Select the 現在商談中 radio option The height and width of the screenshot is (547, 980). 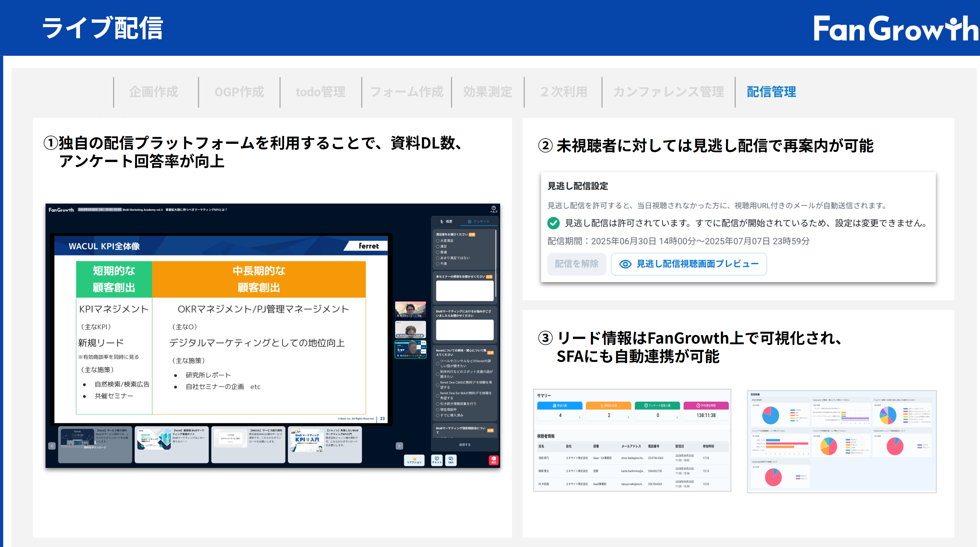coord(438,410)
